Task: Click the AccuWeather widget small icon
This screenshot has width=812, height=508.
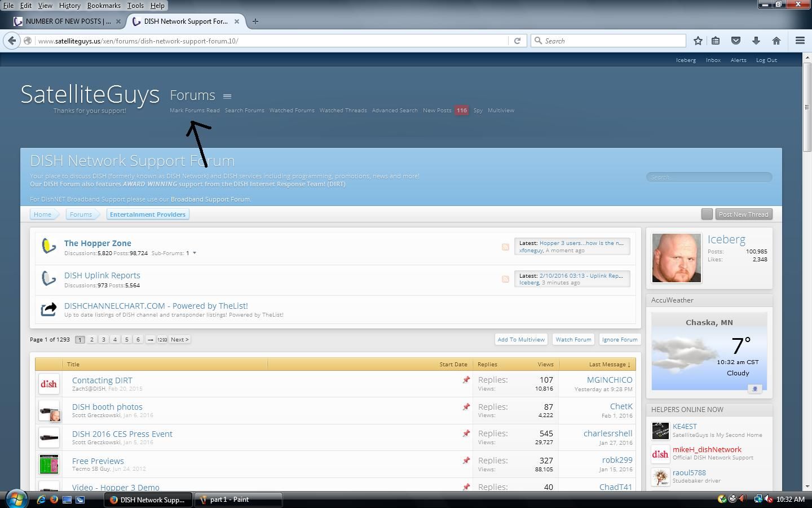Action: (755, 388)
